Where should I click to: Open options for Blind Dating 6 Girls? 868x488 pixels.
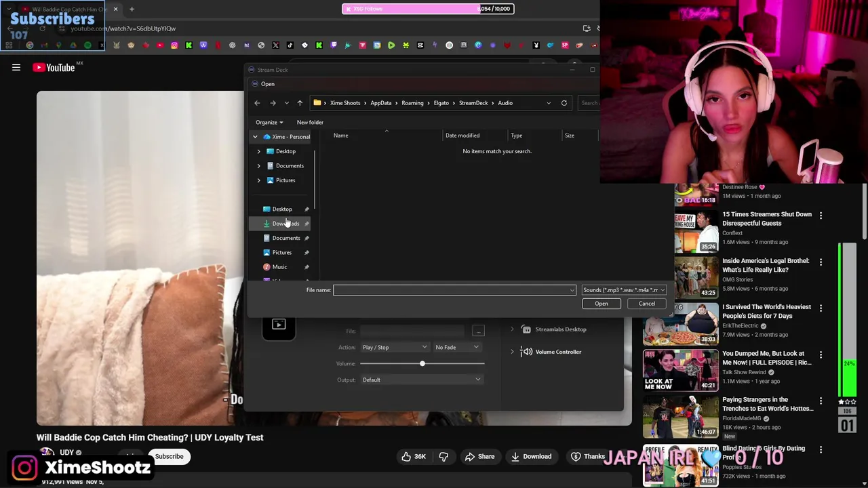pos(821,449)
